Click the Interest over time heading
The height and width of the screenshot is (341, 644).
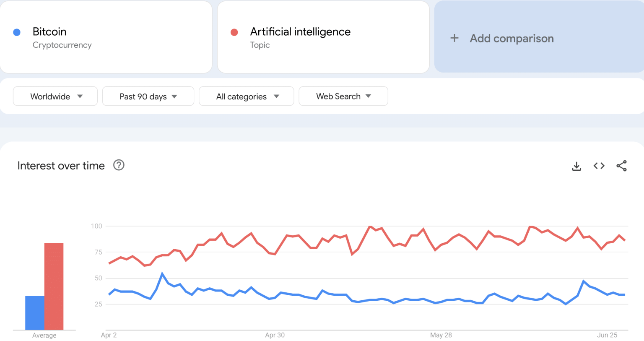[60, 165]
